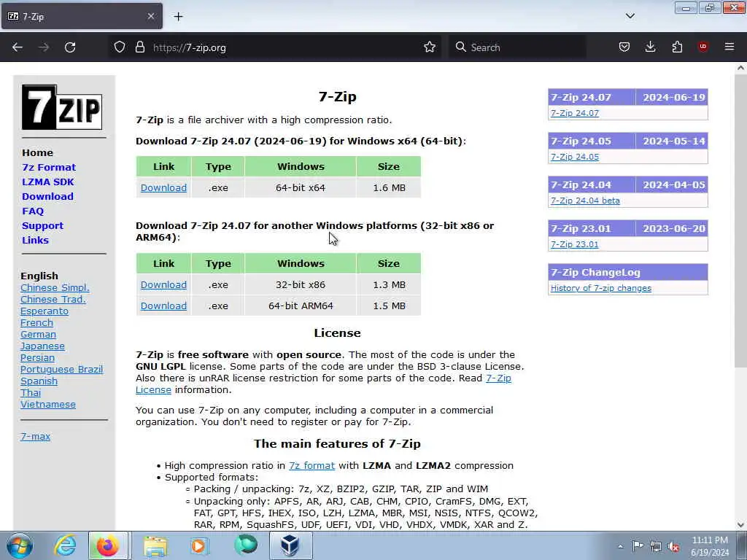
Task: Switch to Firefox taskbar button
Action: point(108,545)
